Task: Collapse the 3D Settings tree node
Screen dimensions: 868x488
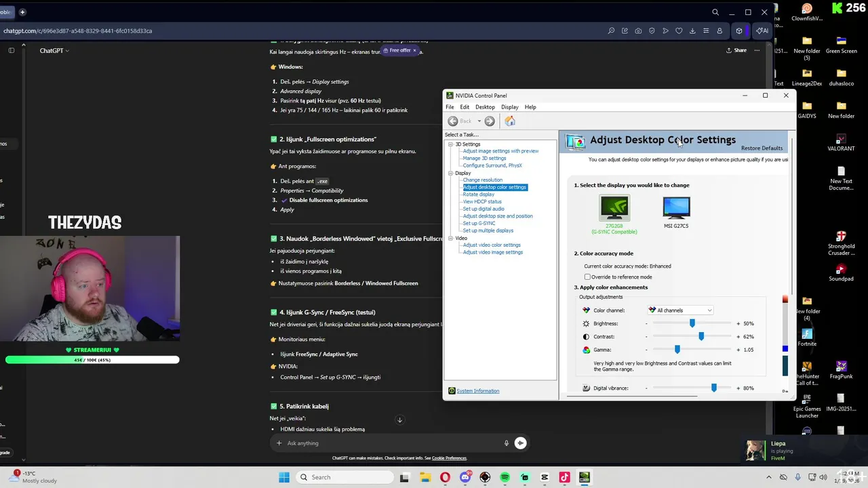Action: [450, 144]
